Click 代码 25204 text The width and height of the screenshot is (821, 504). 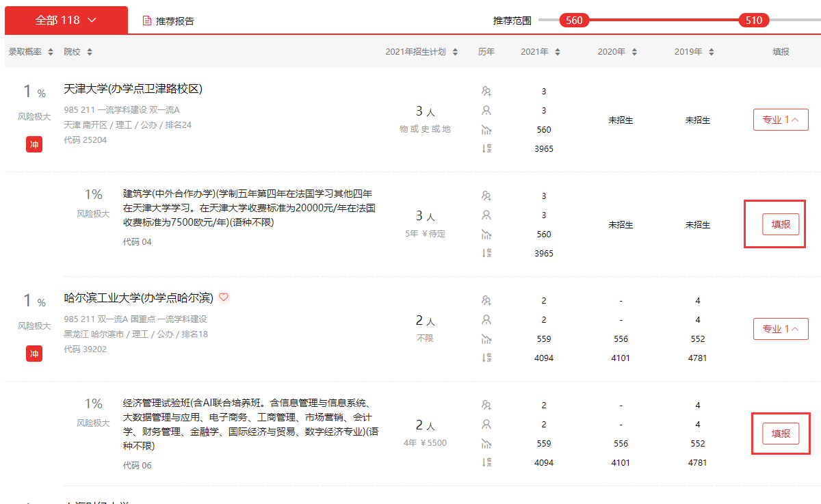[x=86, y=140]
